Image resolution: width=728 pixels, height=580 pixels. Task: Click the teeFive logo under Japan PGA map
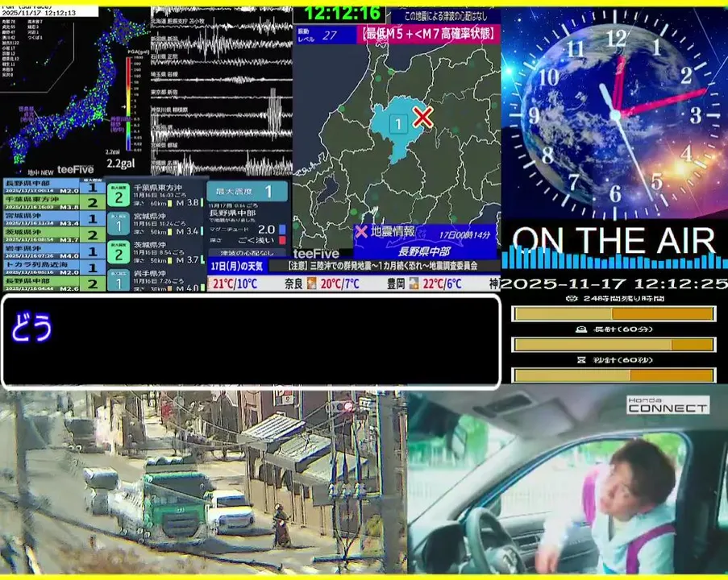click(75, 170)
